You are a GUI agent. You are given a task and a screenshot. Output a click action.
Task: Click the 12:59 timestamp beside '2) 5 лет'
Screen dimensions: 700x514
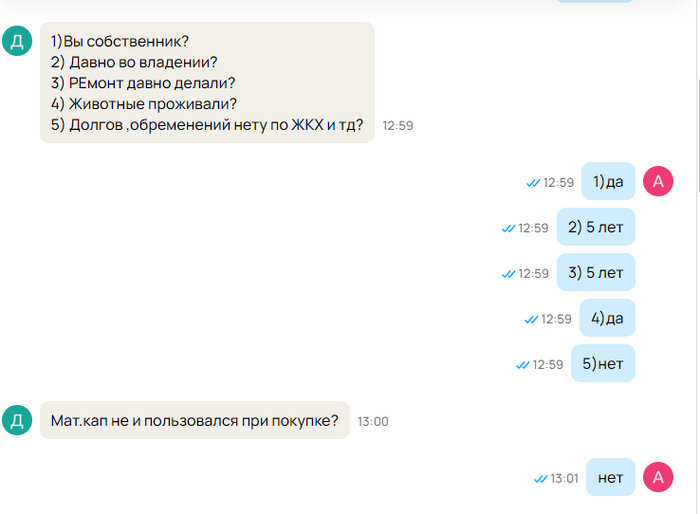(533, 228)
